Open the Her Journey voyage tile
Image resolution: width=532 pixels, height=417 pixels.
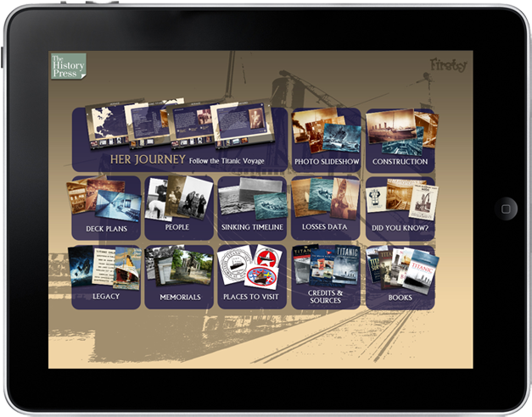pyautogui.click(x=180, y=140)
